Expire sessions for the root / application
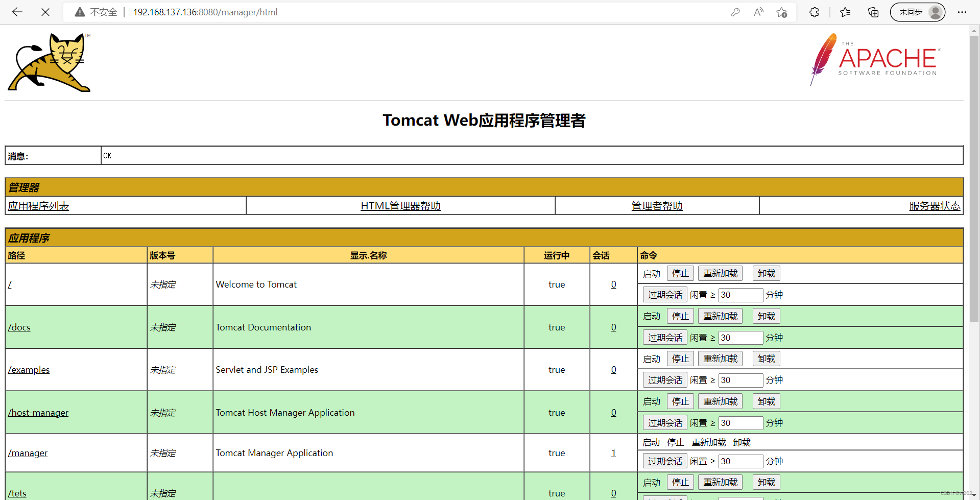The image size is (980, 500). (665, 295)
